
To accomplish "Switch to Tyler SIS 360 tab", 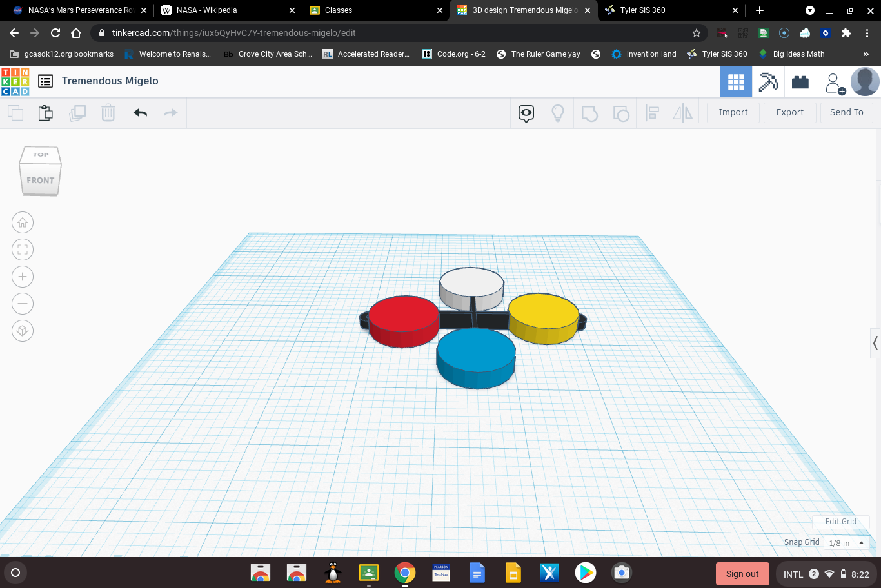I will (x=671, y=10).
